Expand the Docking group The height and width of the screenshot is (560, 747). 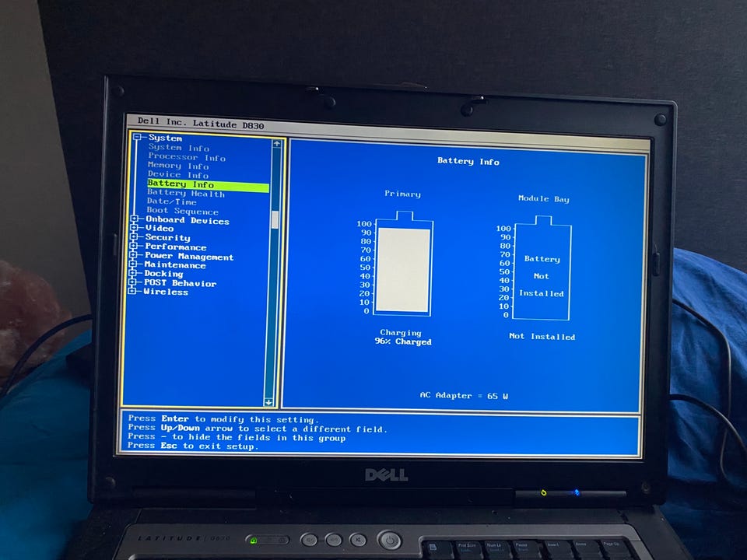pos(133,273)
